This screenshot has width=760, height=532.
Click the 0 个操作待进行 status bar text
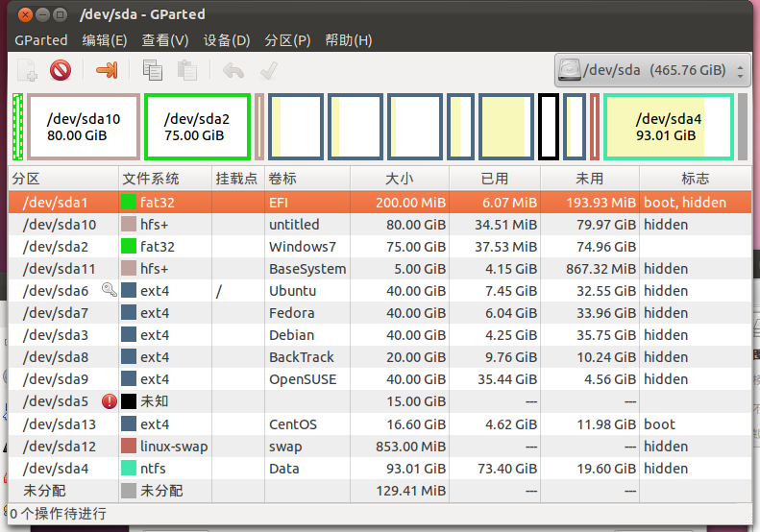(x=58, y=514)
